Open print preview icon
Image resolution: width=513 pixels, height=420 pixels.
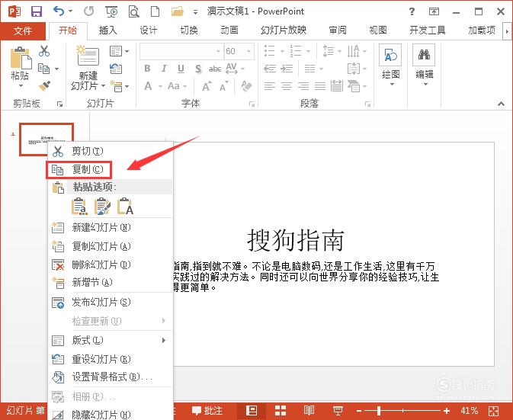(133, 11)
